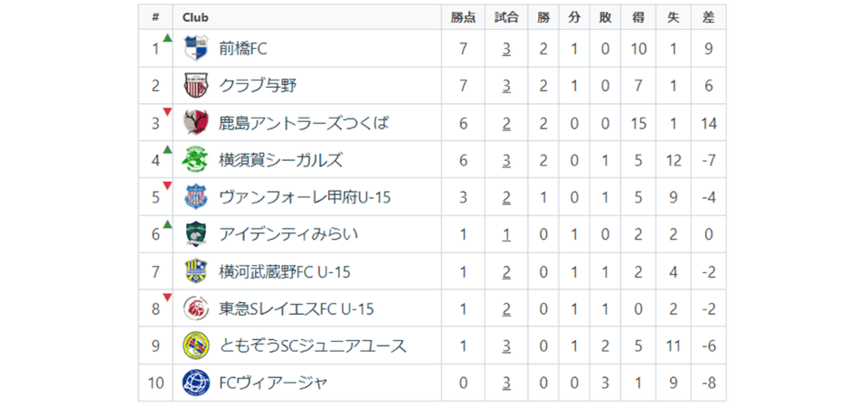
Task: Open 前橋FC matches played link
Action: click(507, 49)
